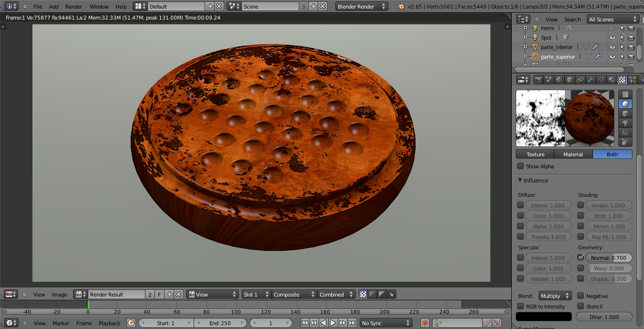Draw the image's alpha channel only
Viewport: 644px width, 329px height.
point(382,295)
